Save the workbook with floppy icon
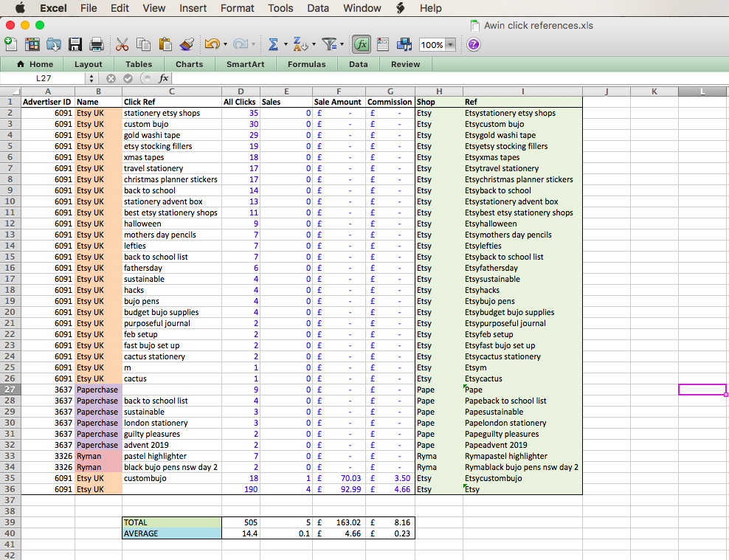 (x=75, y=44)
